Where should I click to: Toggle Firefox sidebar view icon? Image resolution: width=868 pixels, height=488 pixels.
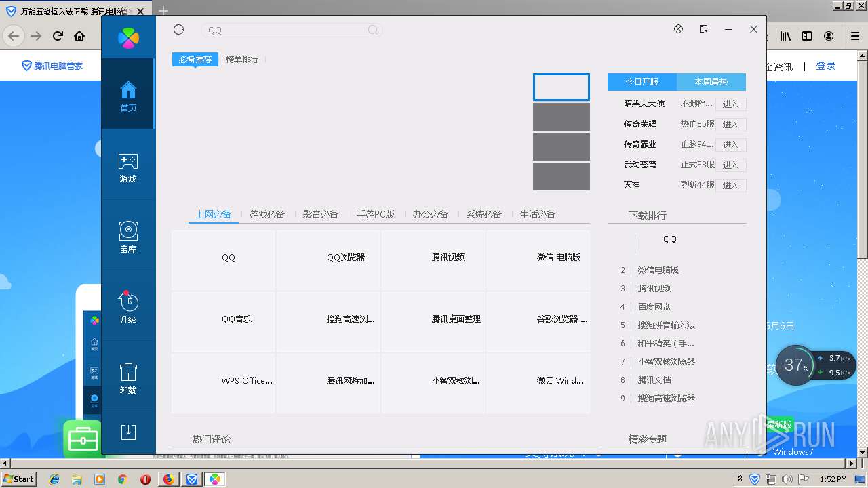coord(807,36)
